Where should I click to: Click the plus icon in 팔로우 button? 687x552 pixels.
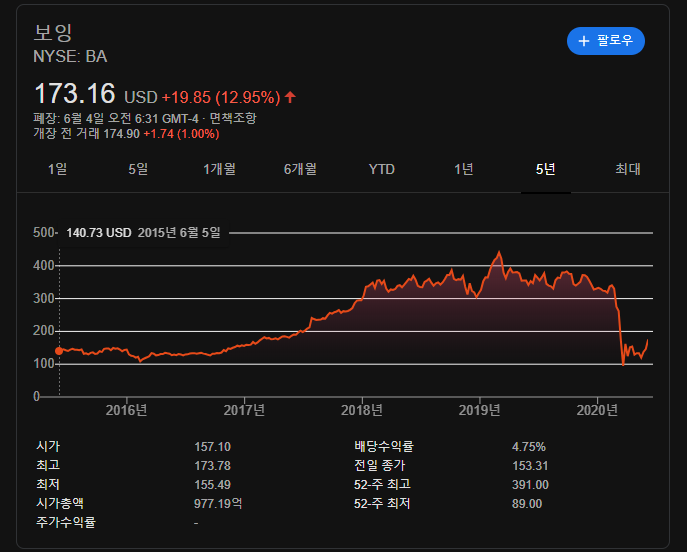584,41
